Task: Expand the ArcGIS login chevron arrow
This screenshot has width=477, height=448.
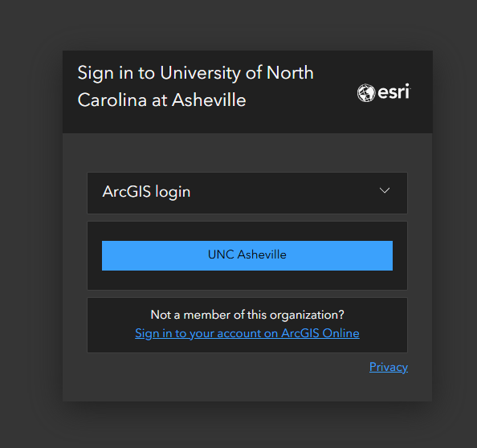Action: (385, 190)
